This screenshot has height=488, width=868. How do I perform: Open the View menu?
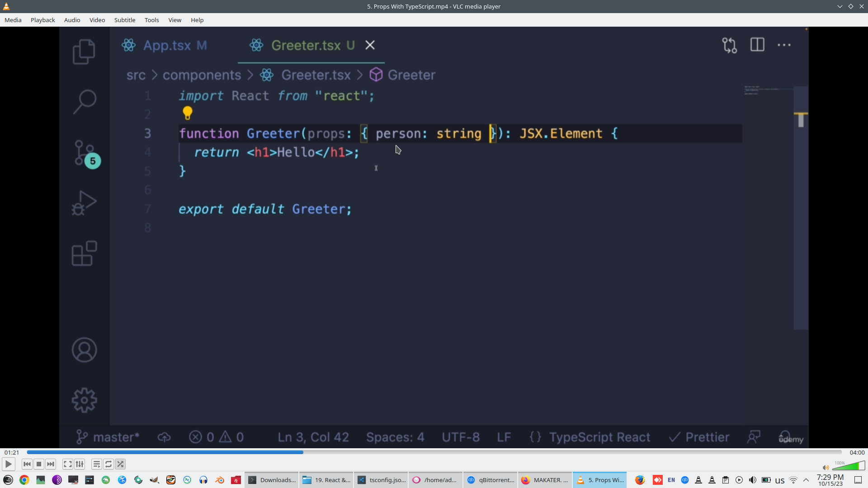[175, 20]
